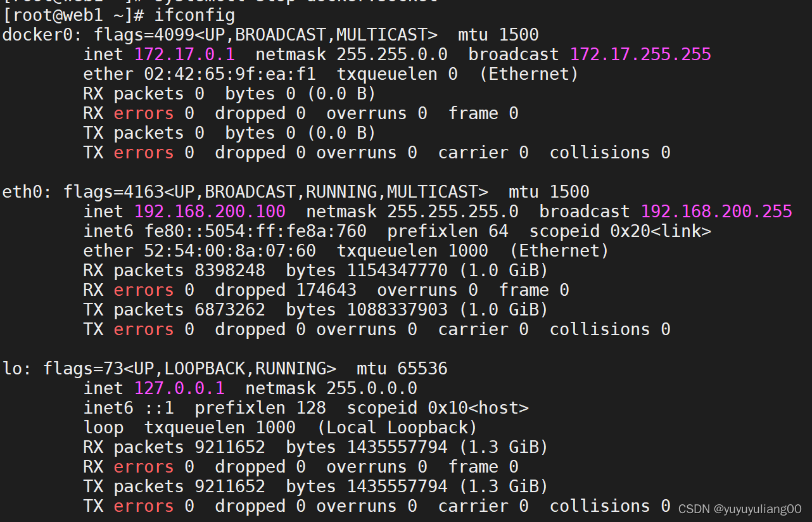Select loopback IP address 127.0.0.1
Viewport: 812px width, 522px height.
tap(179, 388)
